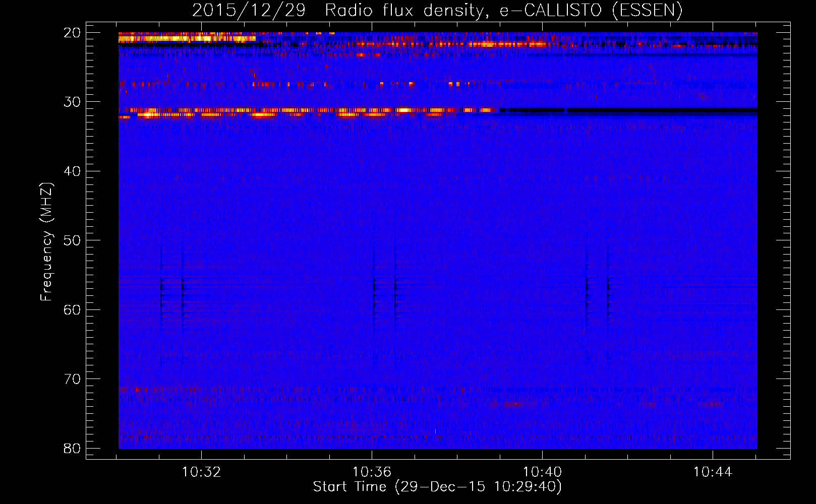Click the 10:36 time tick label
This screenshot has width=816, height=504.
[372, 472]
